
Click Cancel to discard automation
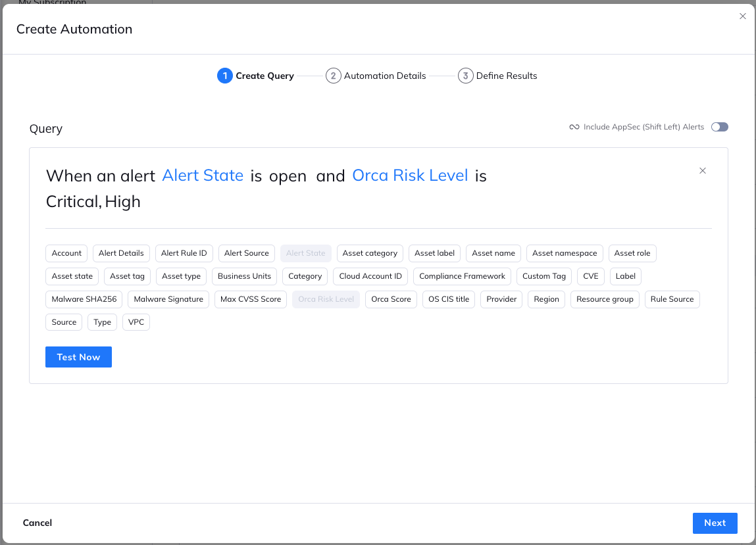(x=37, y=523)
